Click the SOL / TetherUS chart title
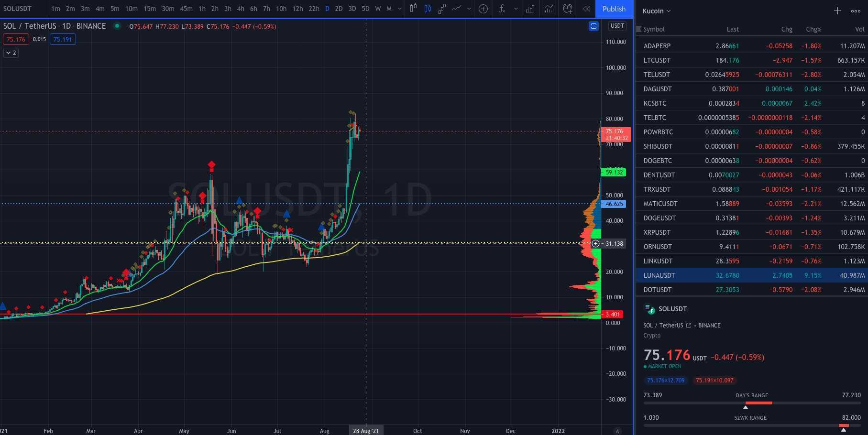868x435 pixels. tap(30, 26)
